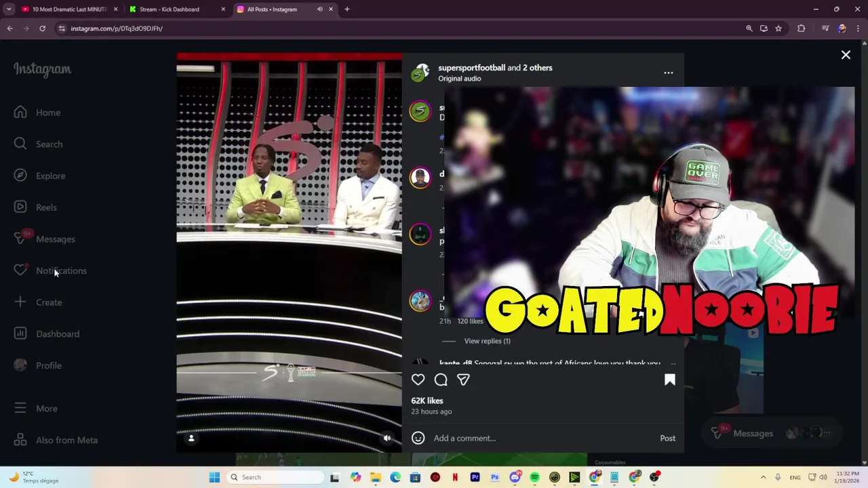The image size is (868, 488).
Task: Click the Post comment button
Action: pos(668,438)
